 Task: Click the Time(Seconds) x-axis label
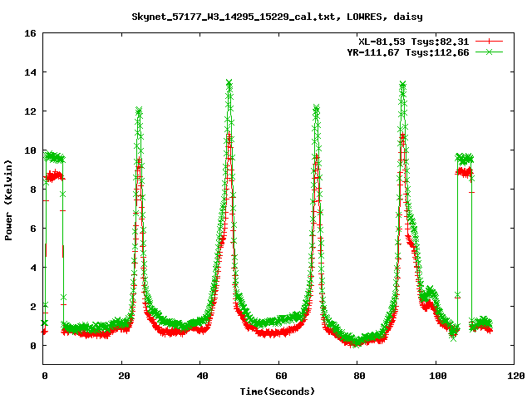pos(278,390)
